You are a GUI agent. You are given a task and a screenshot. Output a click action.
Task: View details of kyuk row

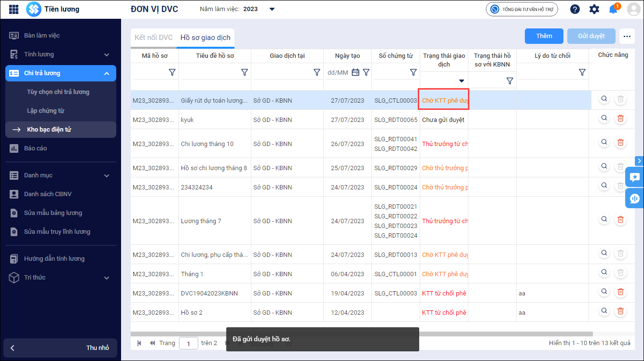(x=604, y=118)
